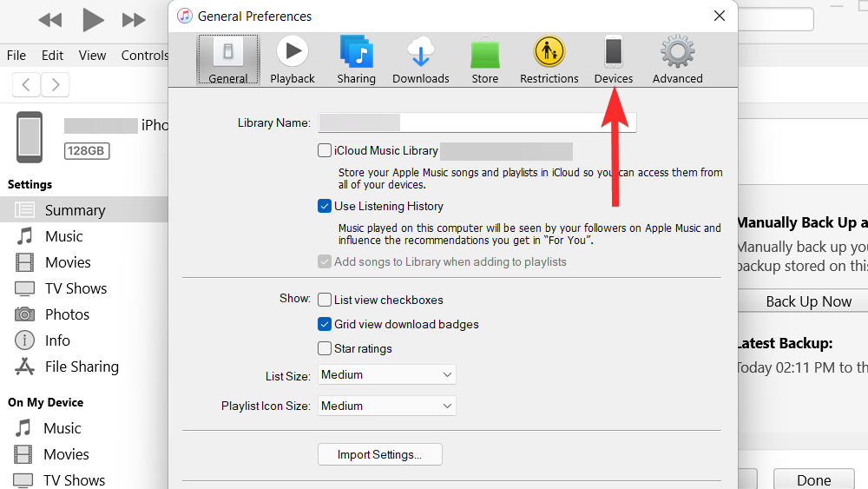
Task: Open the Sharing preferences icon
Action: point(356,54)
